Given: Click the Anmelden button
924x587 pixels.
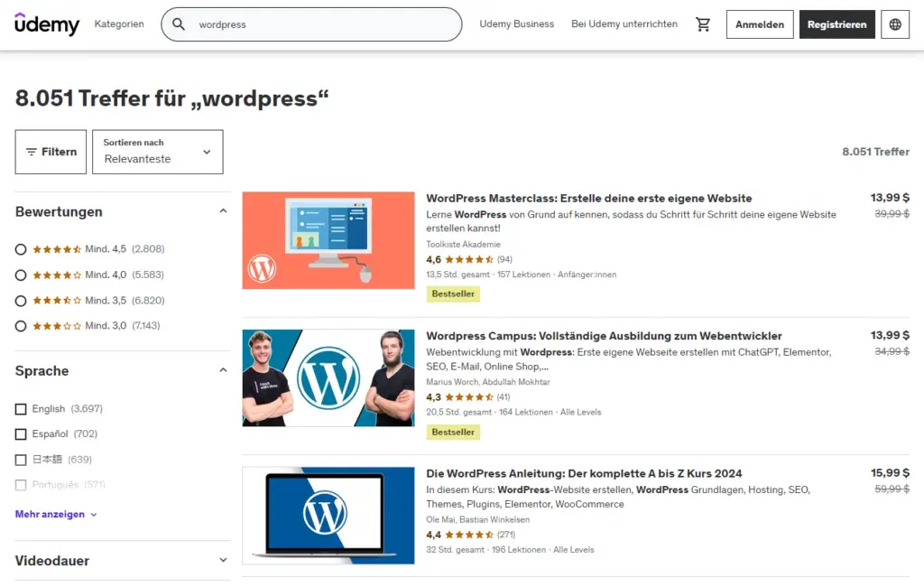Looking at the screenshot, I should coord(760,24).
